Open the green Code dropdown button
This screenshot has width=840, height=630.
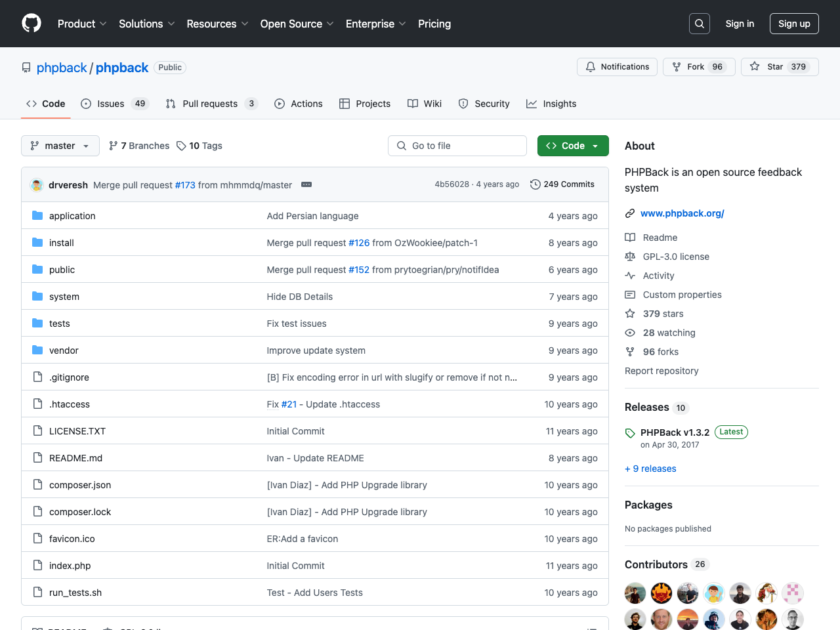tap(573, 146)
